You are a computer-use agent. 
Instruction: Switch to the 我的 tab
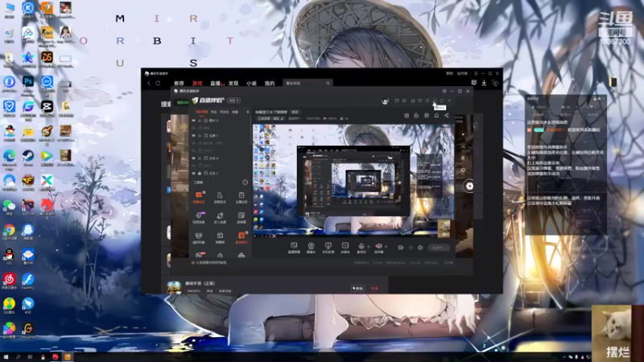pyautogui.click(x=270, y=84)
